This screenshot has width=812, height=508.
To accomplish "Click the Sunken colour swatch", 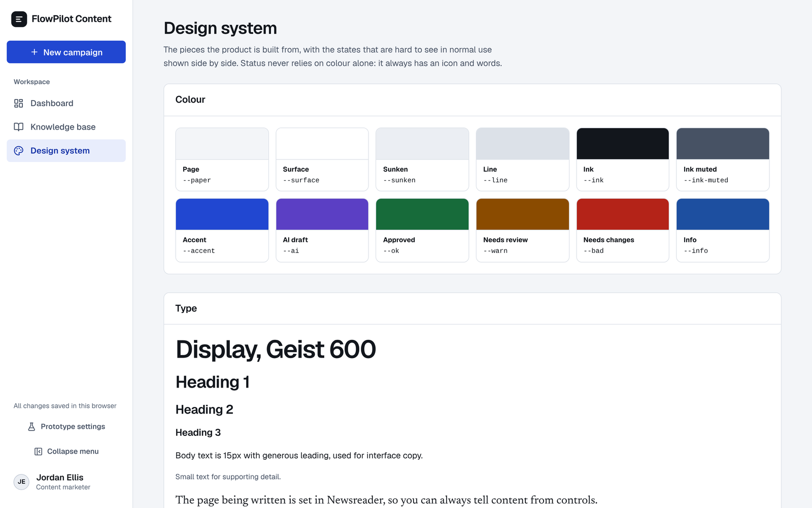I will tap(422, 144).
